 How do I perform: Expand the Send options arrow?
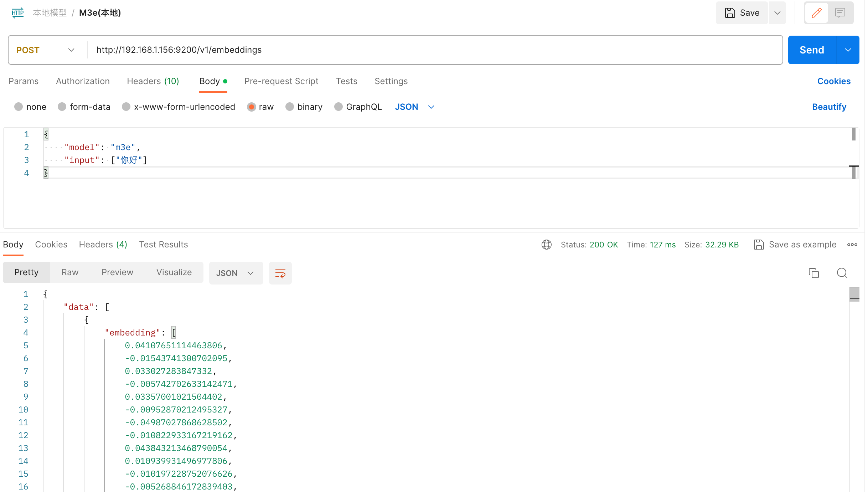point(848,50)
